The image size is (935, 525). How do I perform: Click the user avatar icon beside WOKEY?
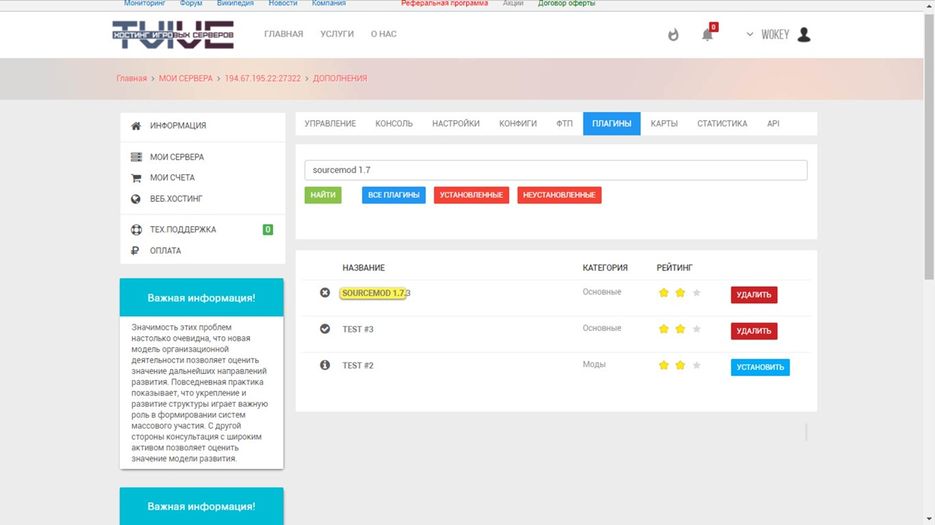[x=804, y=34]
